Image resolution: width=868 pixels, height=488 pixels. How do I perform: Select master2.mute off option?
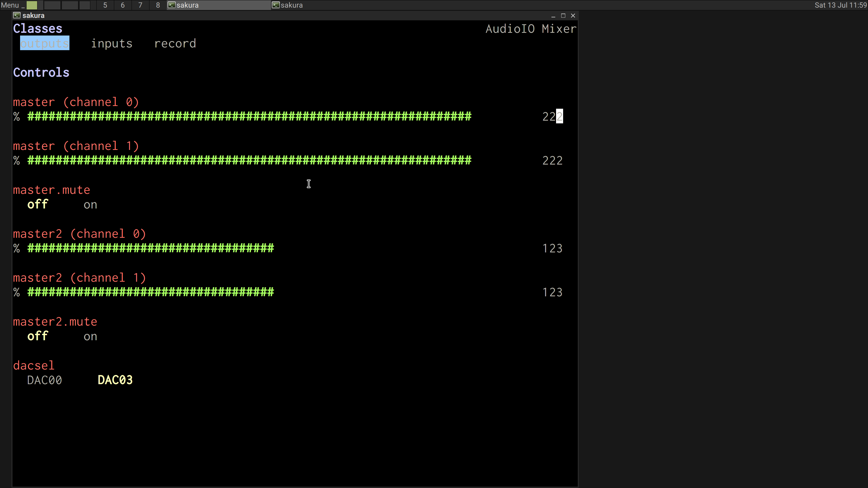point(38,336)
